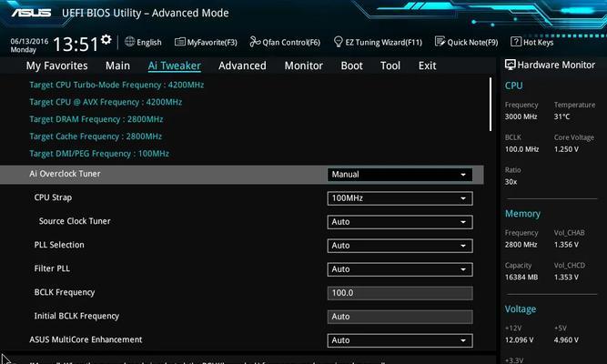Viewport: 607px width, 364px height.
Task: Select the Ai Overclock Tuner row label
Action: 65,174
